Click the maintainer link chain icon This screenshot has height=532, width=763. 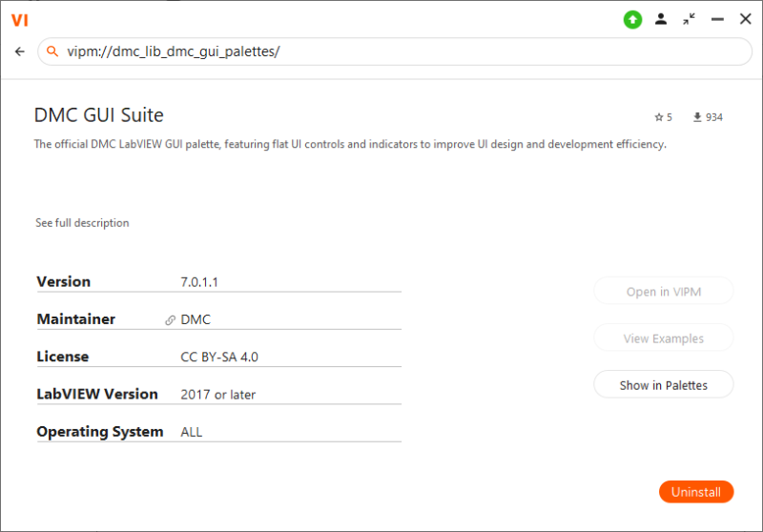click(x=170, y=320)
